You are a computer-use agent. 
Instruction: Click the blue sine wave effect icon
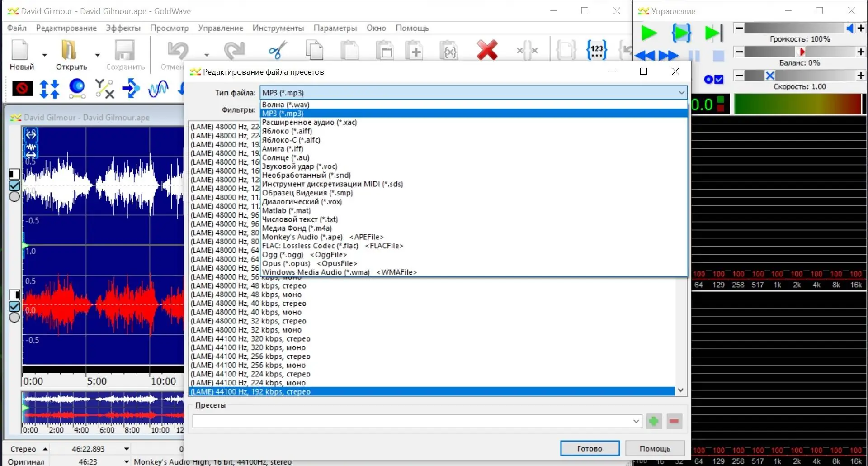pos(158,88)
